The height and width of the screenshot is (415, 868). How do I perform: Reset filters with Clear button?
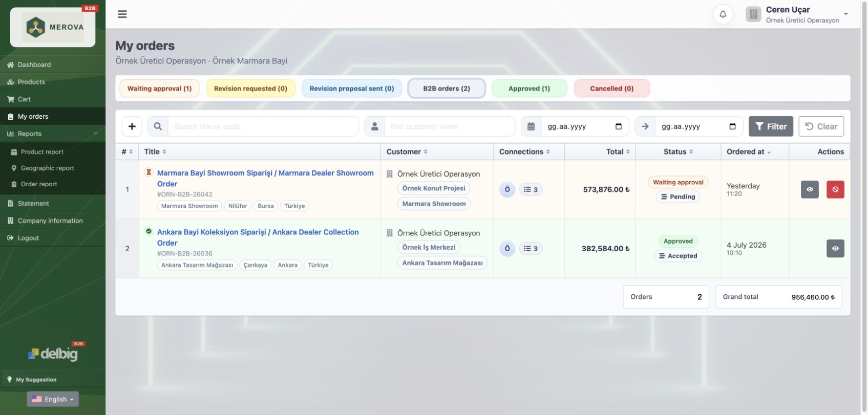(x=821, y=126)
